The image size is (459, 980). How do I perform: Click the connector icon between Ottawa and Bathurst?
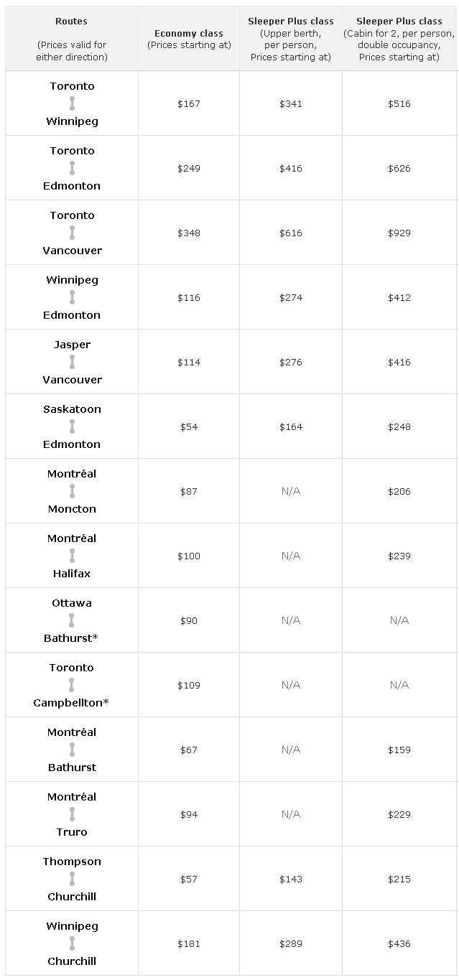pos(72,620)
